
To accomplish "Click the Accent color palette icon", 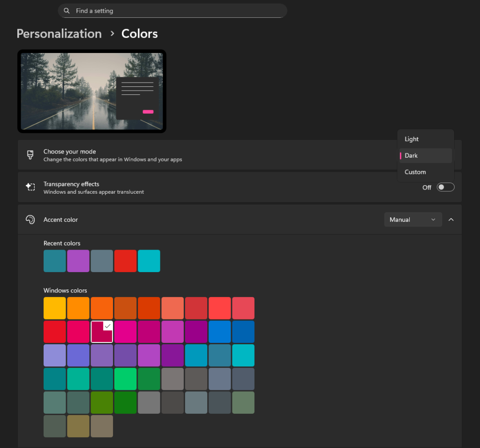I will click(x=30, y=219).
